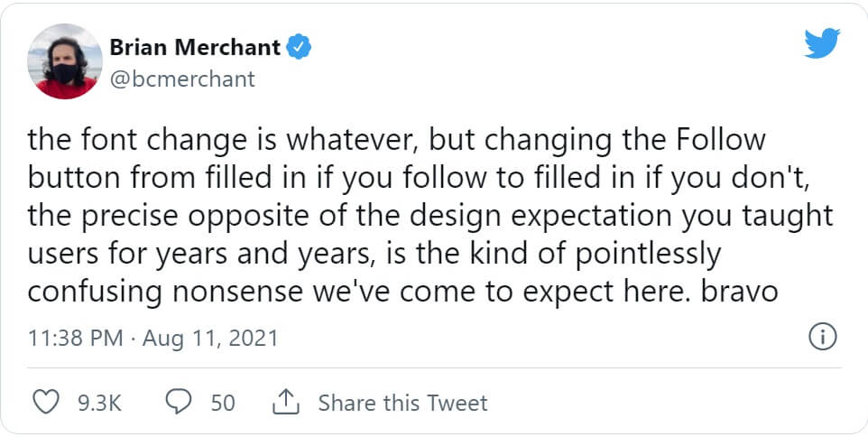This screenshot has width=868, height=437.
Task: Click the blue verified badge
Action: [299, 47]
